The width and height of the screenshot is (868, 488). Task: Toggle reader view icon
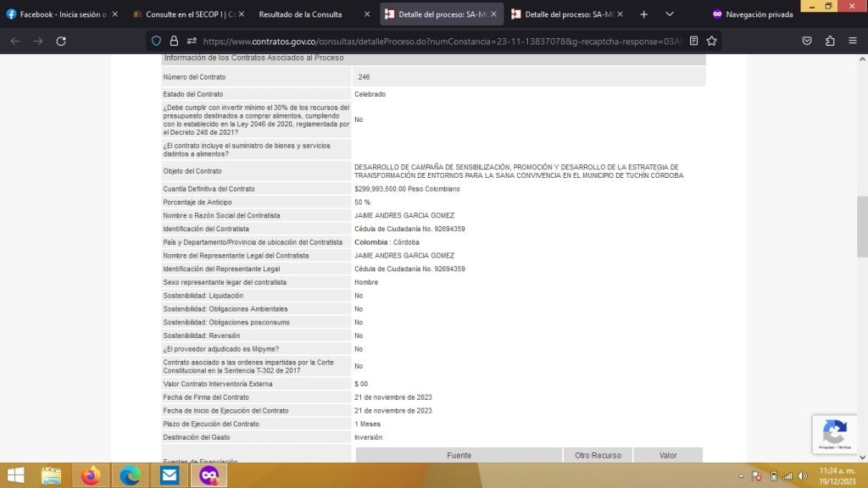click(693, 41)
